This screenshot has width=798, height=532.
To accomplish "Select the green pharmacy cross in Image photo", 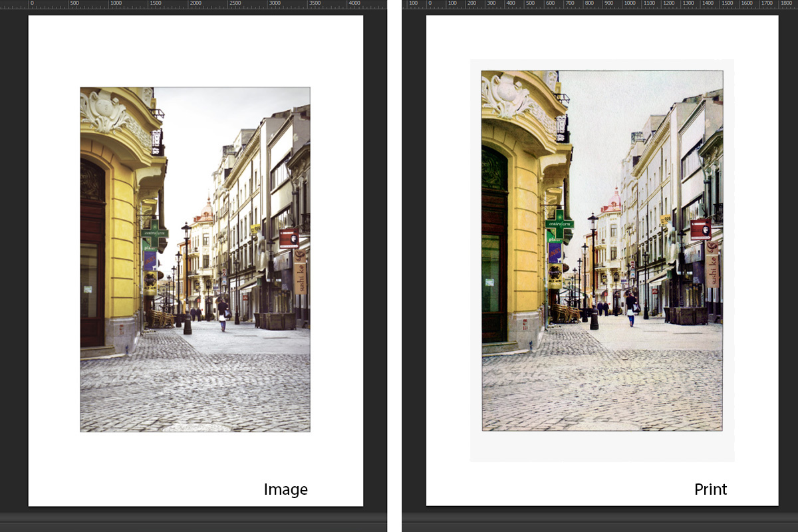I will [x=154, y=232].
